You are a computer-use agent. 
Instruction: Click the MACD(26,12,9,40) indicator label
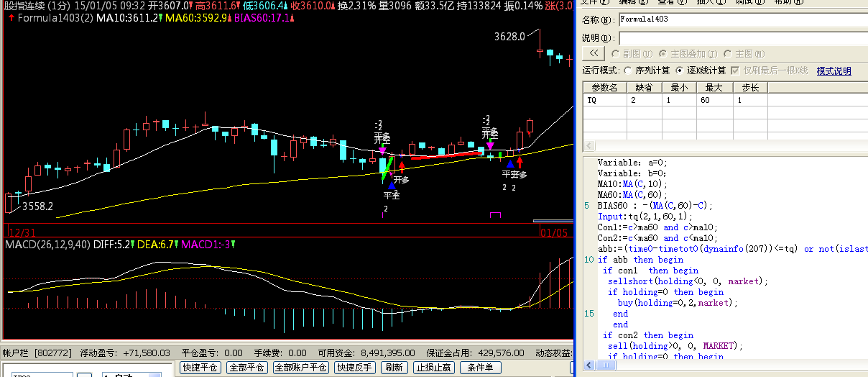47,245
